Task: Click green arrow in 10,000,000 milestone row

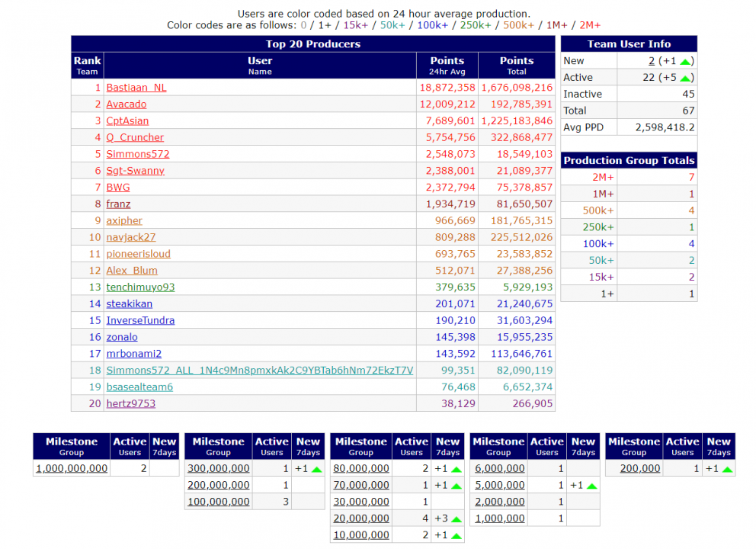Action: click(456, 536)
